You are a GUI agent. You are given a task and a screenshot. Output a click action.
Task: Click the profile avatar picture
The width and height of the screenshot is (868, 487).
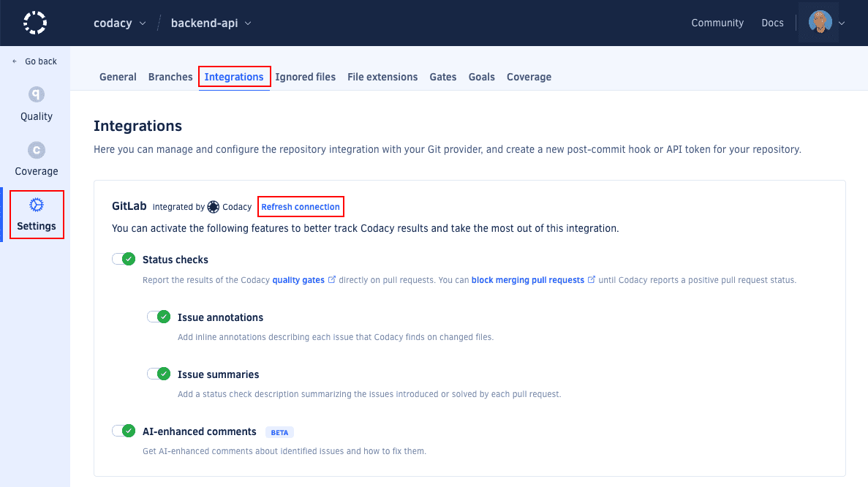click(819, 23)
